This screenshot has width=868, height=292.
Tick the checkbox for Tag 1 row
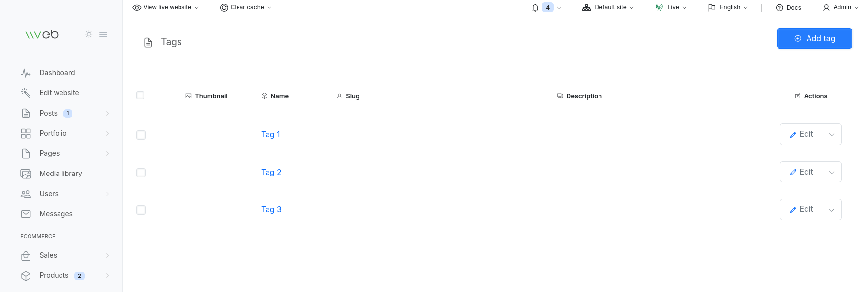coord(141,135)
